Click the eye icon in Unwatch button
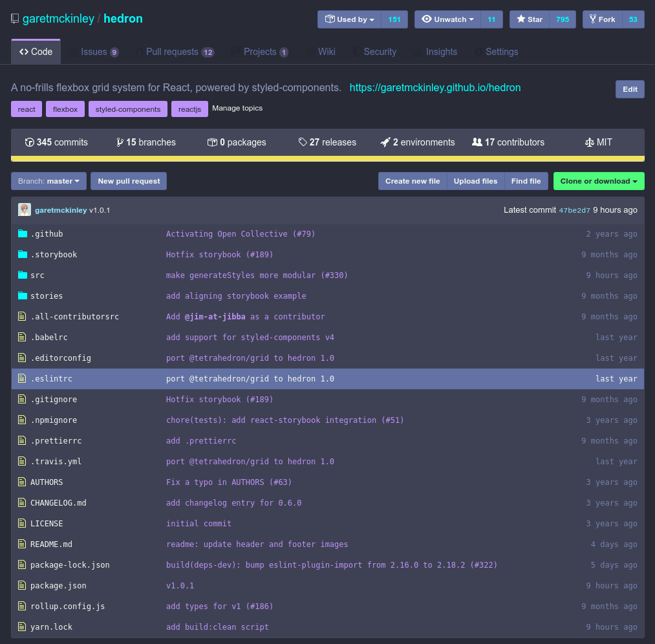Screen dimensions: 655x644 pyautogui.click(x=427, y=19)
